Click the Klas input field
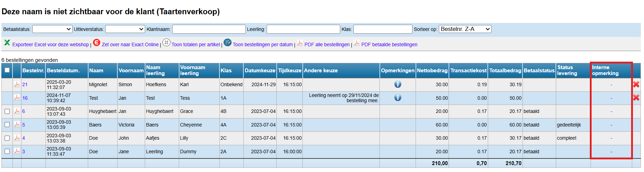 383,29
